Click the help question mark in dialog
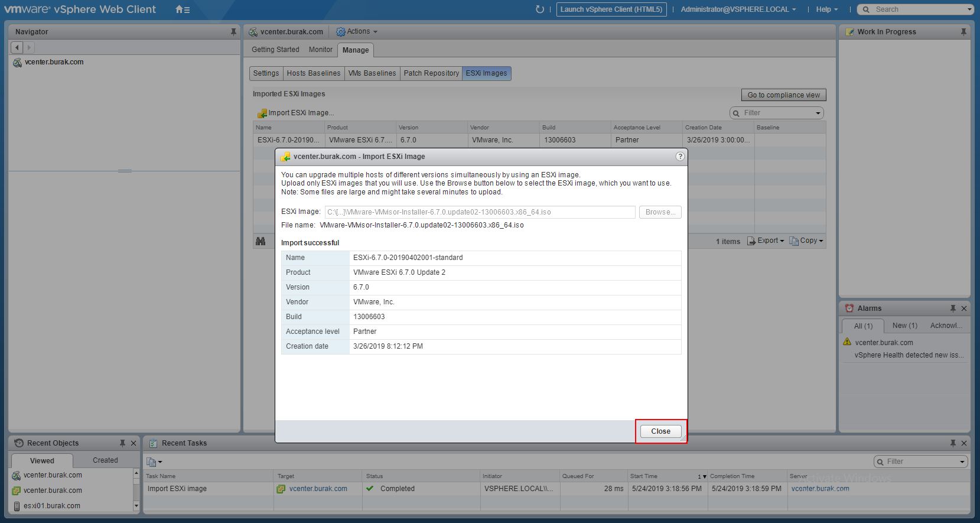 (x=680, y=157)
